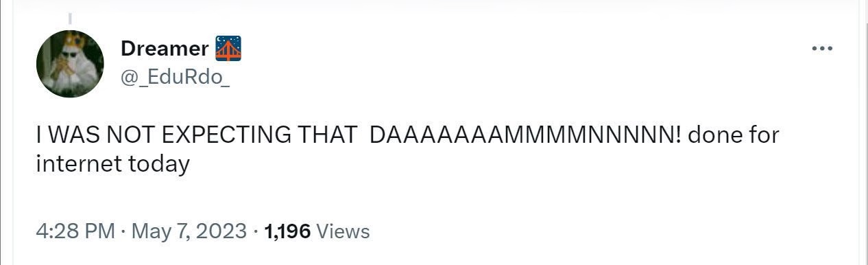Open Dreamer's profile picture avatar
868x265 pixels.
70,64
